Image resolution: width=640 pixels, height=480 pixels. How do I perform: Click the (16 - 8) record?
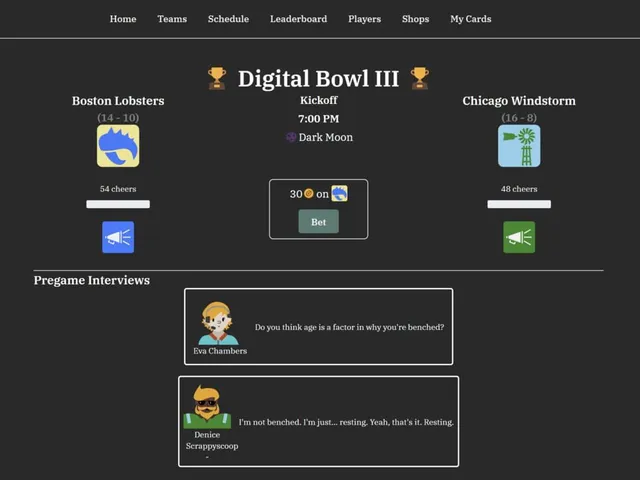tap(519, 118)
